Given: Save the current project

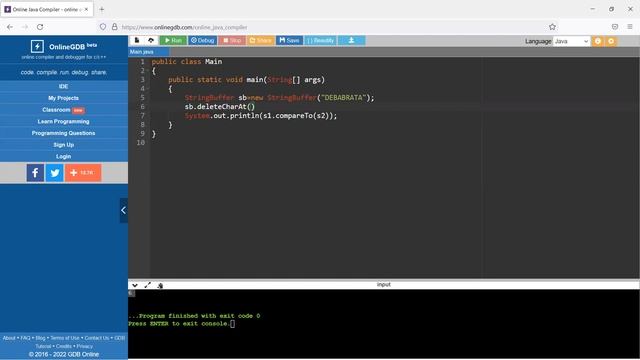Looking at the screenshot, I should (x=289, y=40).
